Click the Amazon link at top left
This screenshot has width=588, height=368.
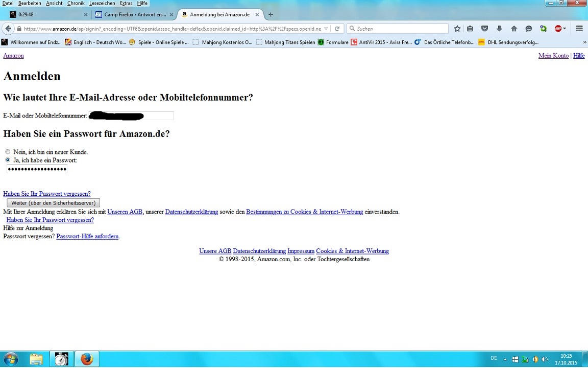pyautogui.click(x=13, y=56)
